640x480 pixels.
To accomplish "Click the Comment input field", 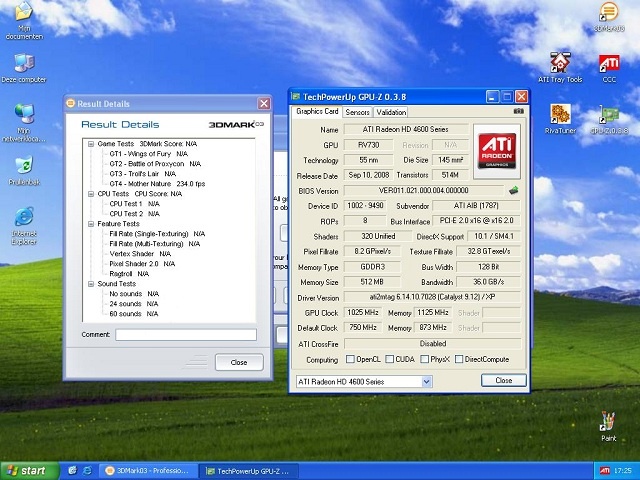I will coord(185,335).
